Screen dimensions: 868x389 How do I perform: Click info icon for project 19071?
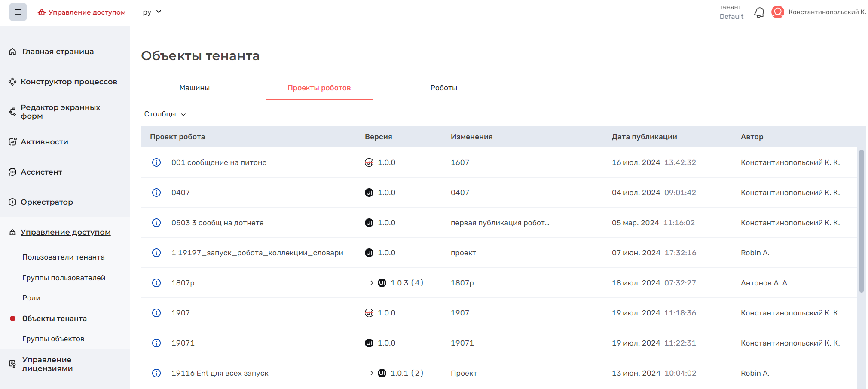click(156, 343)
